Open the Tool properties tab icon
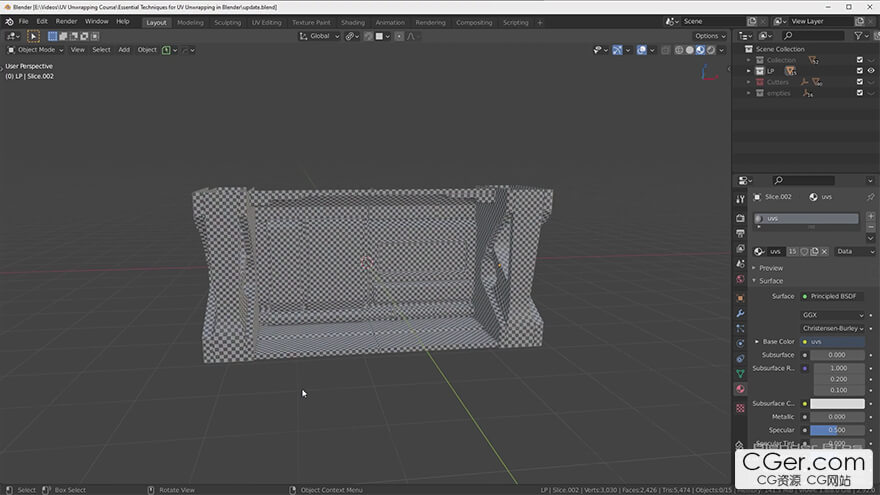The height and width of the screenshot is (495, 880). coord(740,199)
